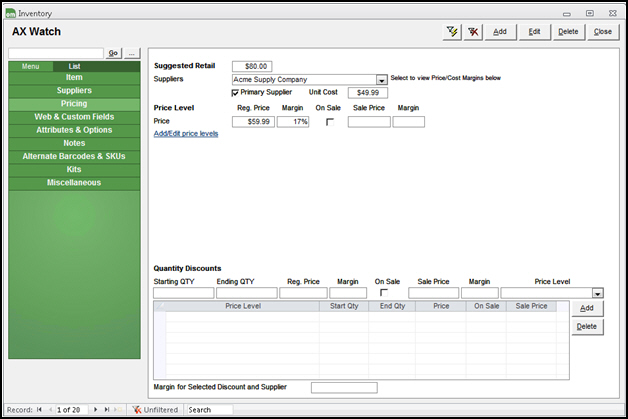This screenshot has height=419, width=628.
Task: Click the Price level Sale Price field
Action: [x=369, y=122]
